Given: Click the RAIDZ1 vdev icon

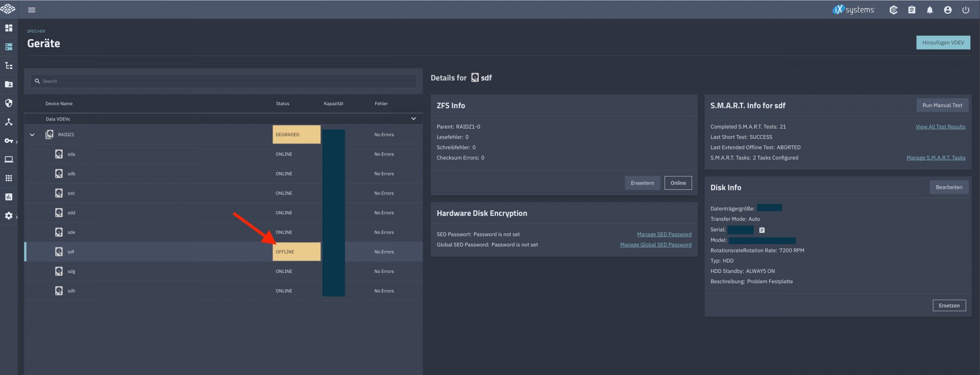Looking at the screenshot, I should 50,135.
